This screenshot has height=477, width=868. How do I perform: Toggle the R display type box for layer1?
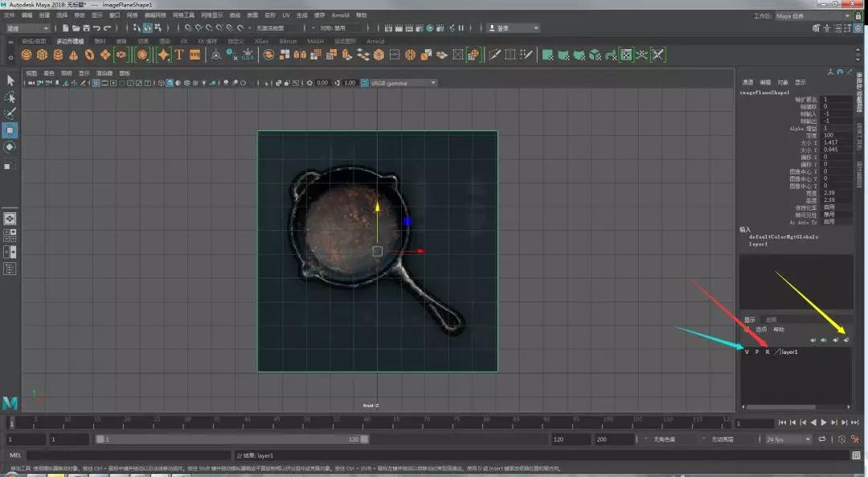tap(767, 352)
